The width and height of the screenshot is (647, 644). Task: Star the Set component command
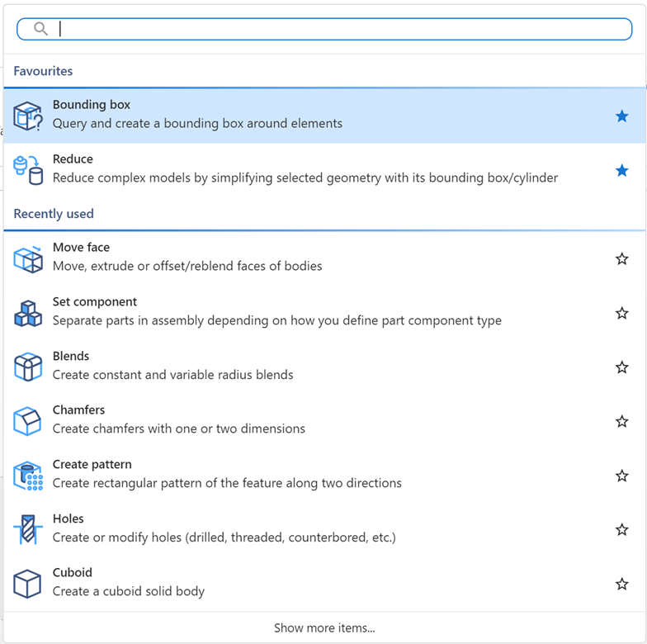coord(622,313)
